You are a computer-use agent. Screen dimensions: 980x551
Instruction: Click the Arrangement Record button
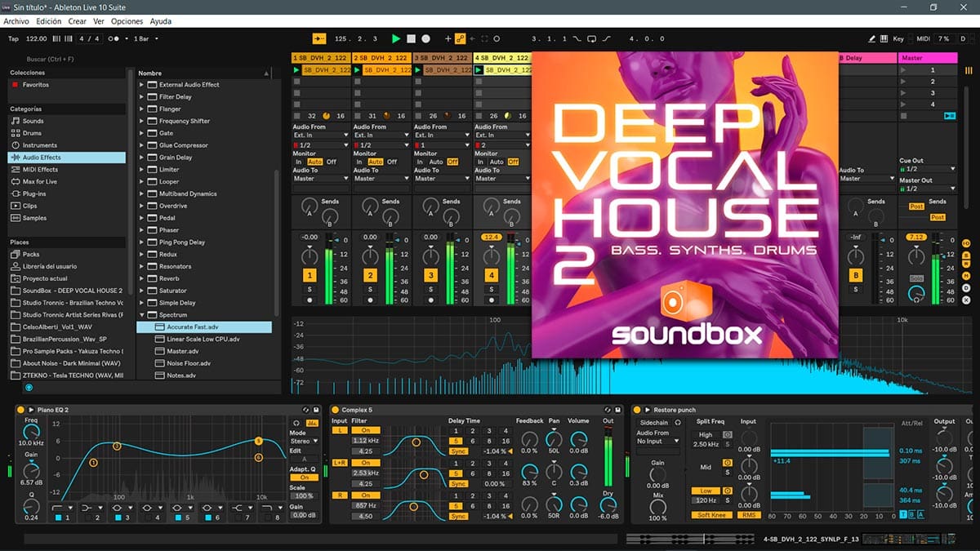pyautogui.click(x=425, y=38)
